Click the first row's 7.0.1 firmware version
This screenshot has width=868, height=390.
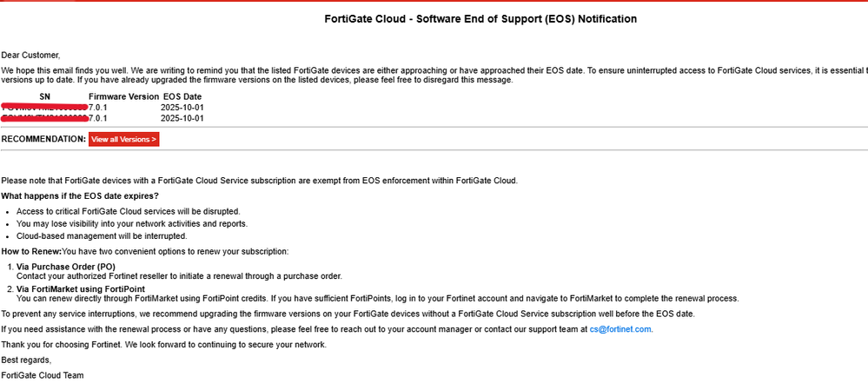[x=98, y=107]
